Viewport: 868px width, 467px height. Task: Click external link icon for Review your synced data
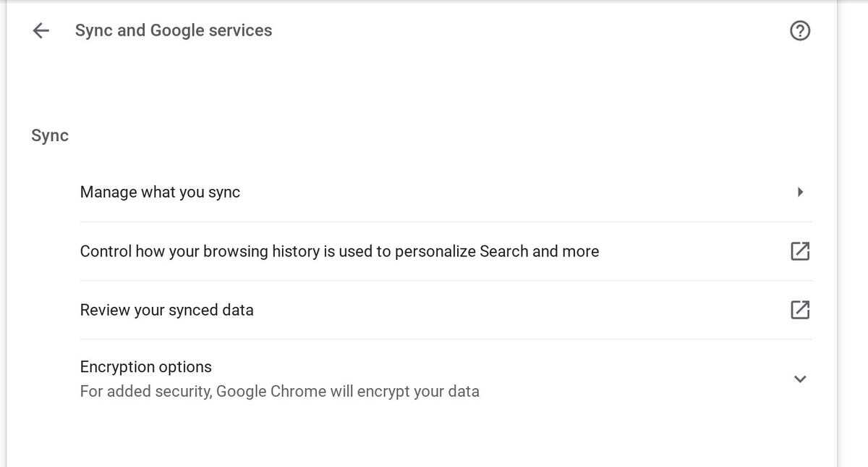799,310
